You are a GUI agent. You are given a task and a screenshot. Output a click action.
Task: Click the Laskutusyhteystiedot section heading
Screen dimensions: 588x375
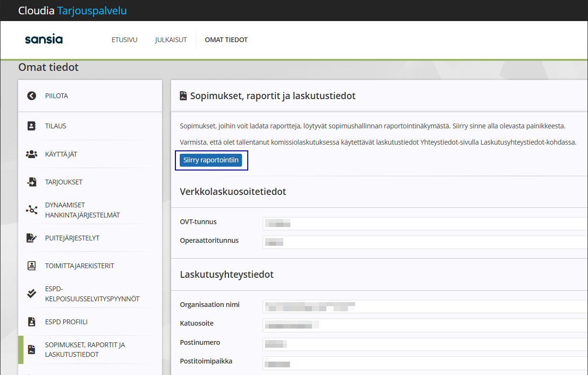(x=227, y=274)
